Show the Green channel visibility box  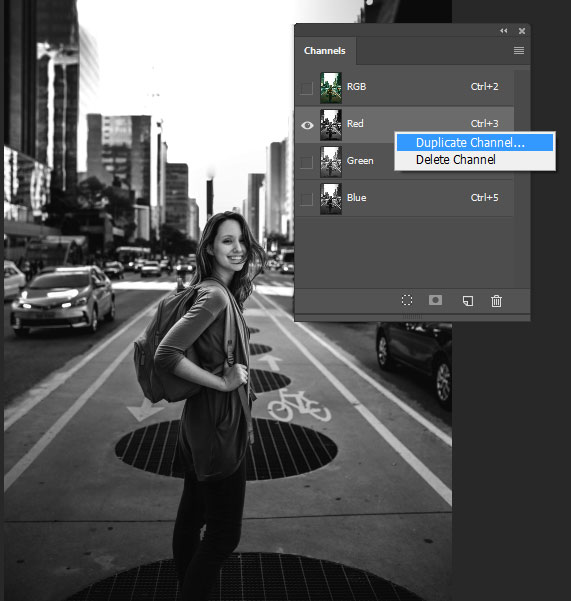[x=306, y=162]
